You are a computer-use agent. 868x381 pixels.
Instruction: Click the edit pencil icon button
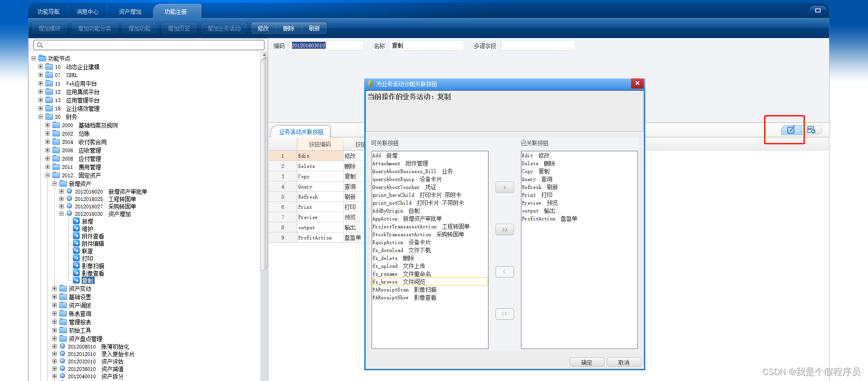791,130
